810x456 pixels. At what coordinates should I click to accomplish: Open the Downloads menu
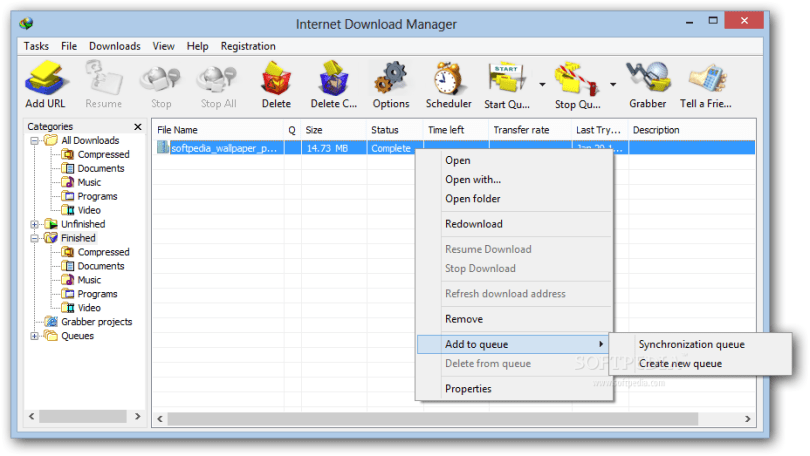(115, 46)
